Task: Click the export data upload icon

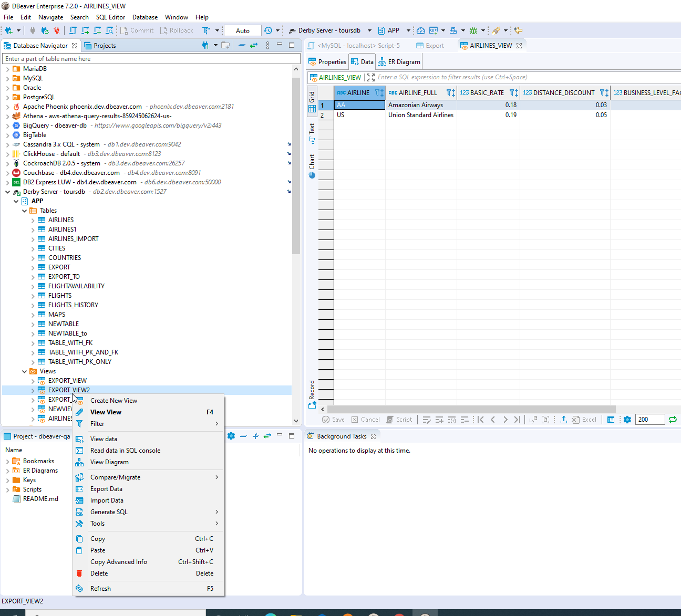Action: (x=564, y=420)
